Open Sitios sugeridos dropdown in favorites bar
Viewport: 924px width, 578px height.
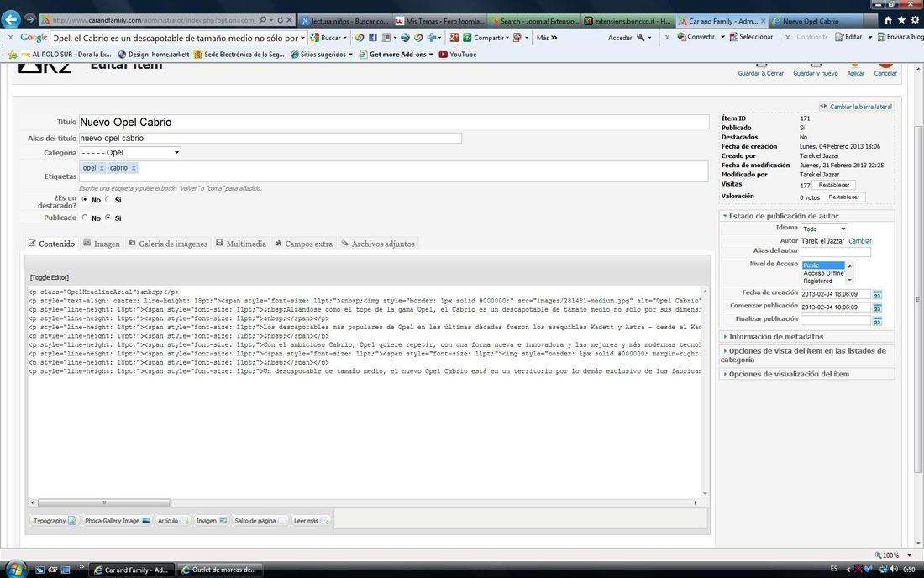[x=322, y=55]
